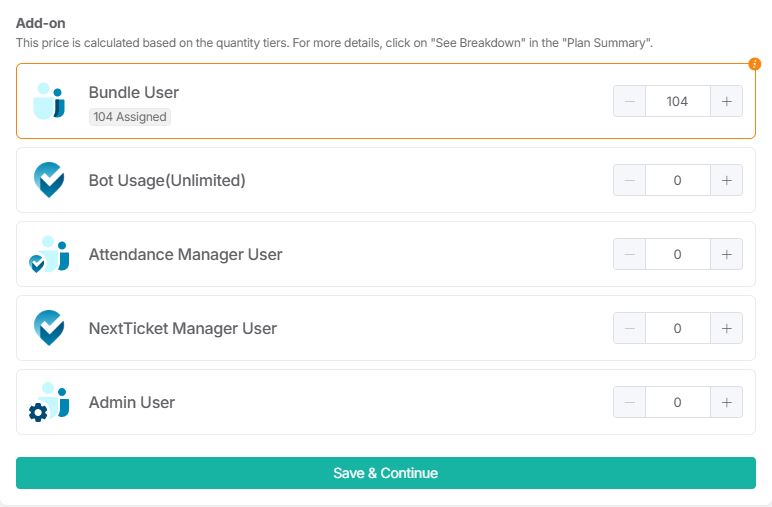Click the NextTicket Manager User icon
This screenshot has height=507, width=772.
(49, 328)
